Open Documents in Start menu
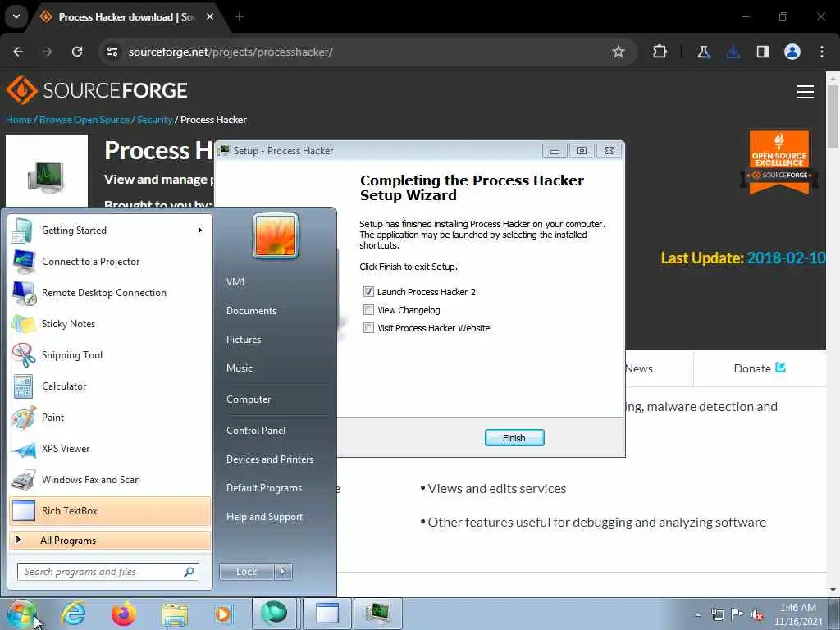This screenshot has width=840, height=630. pos(251,311)
